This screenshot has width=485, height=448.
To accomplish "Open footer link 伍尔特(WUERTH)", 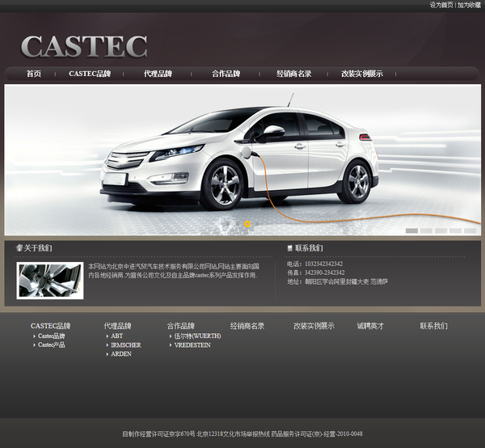I will click(198, 336).
